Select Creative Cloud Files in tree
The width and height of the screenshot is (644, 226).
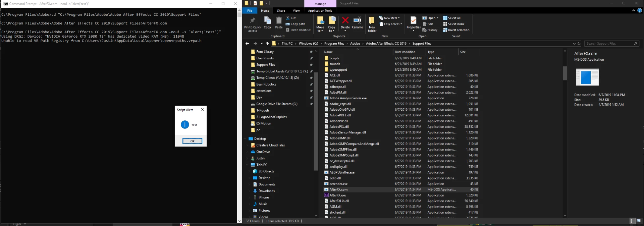[x=270, y=145]
